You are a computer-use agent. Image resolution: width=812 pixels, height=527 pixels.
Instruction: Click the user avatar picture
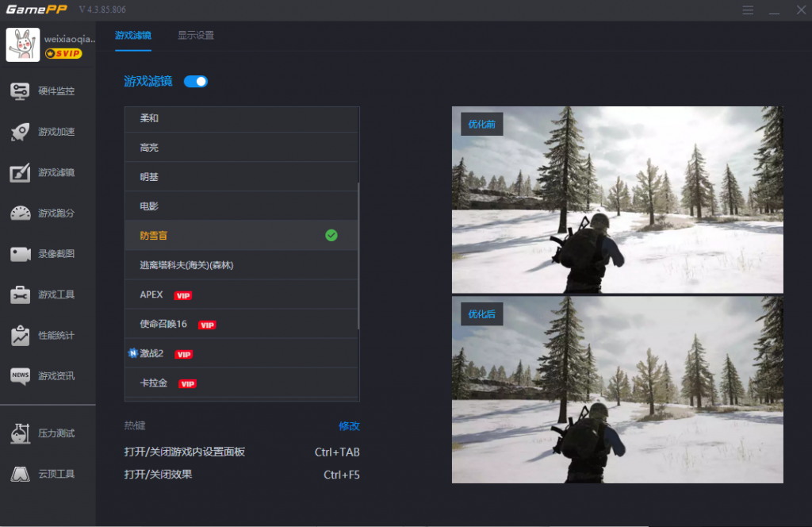tap(23, 44)
